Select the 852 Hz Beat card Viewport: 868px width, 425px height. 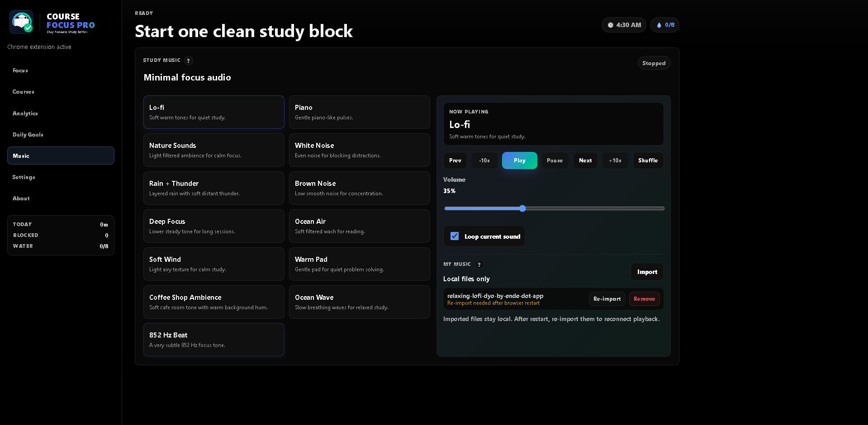214,340
